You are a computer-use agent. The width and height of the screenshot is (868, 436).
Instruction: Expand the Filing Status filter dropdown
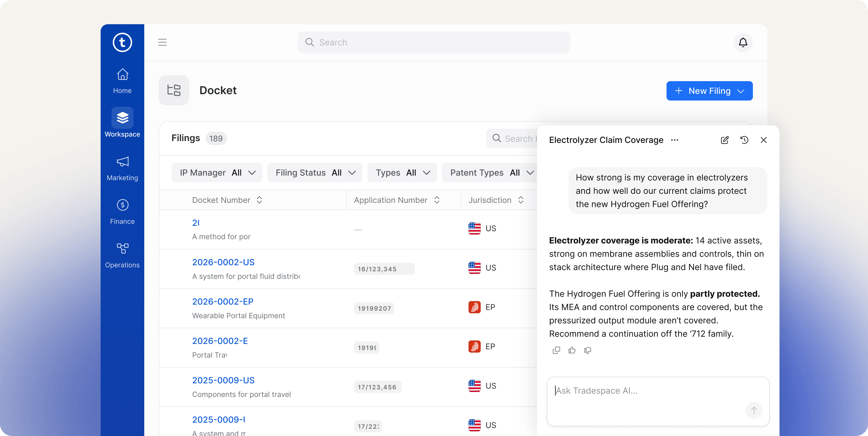pos(315,173)
